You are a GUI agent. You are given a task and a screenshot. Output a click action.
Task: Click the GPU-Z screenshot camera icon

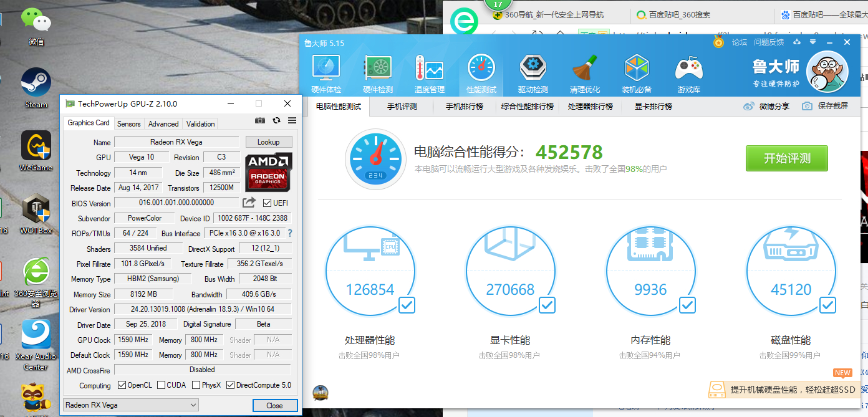coord(260,121)
